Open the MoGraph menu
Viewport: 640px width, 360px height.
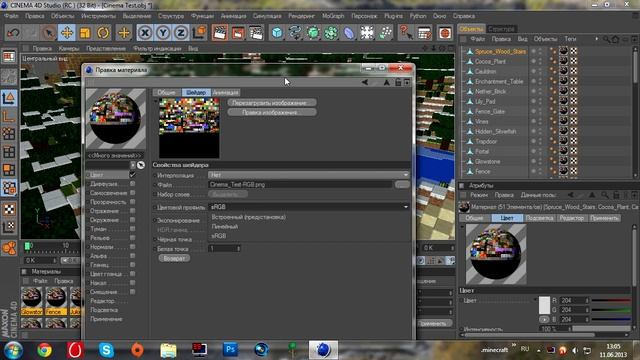(333, 16)
